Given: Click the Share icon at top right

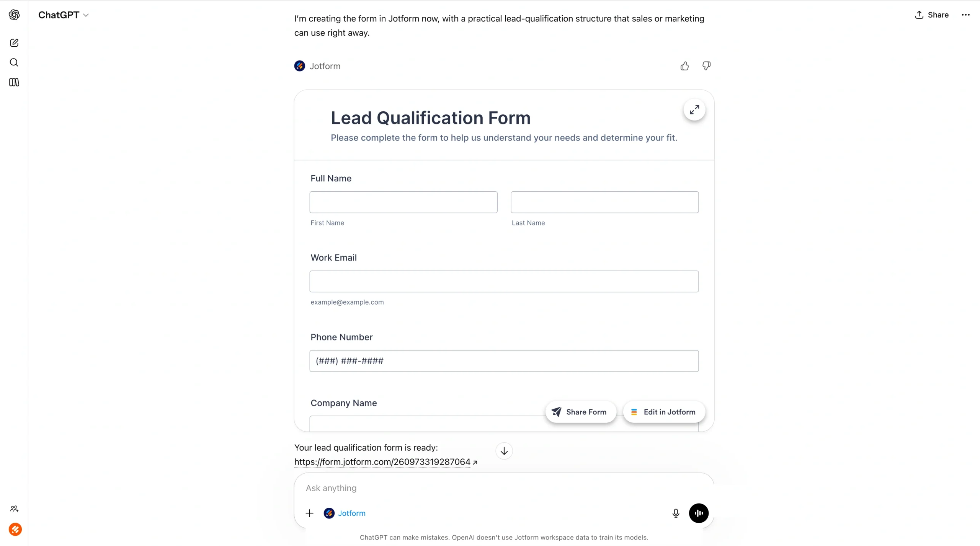Looking at the screenshot, I should tap(931, 15).
